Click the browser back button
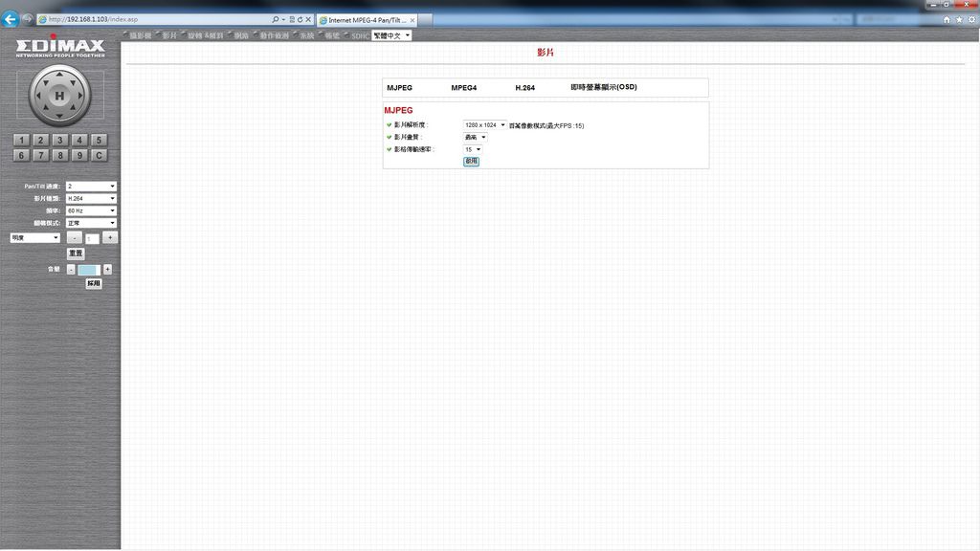Image resolution: width=980 pixels, height=551 pixels. 10,19
